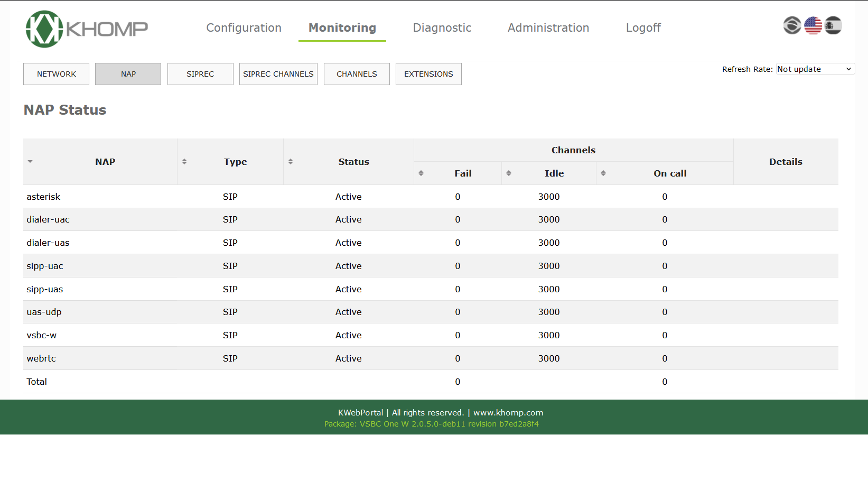Click the CHANNELS button
This screenshot has width=868, height=481.
click(357, 74)
